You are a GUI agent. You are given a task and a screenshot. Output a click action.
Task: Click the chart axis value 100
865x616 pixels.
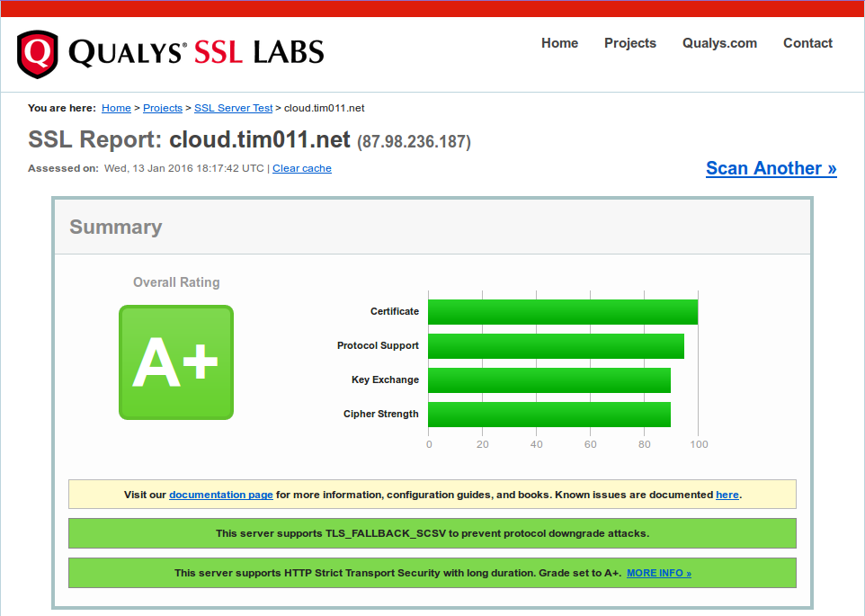[699, 444]
